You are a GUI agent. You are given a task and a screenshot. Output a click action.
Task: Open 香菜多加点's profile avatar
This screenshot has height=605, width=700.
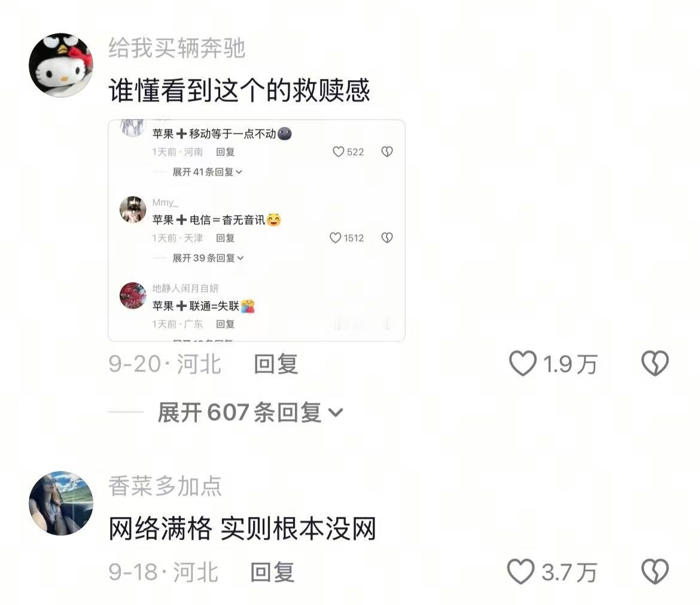point(61,503)
